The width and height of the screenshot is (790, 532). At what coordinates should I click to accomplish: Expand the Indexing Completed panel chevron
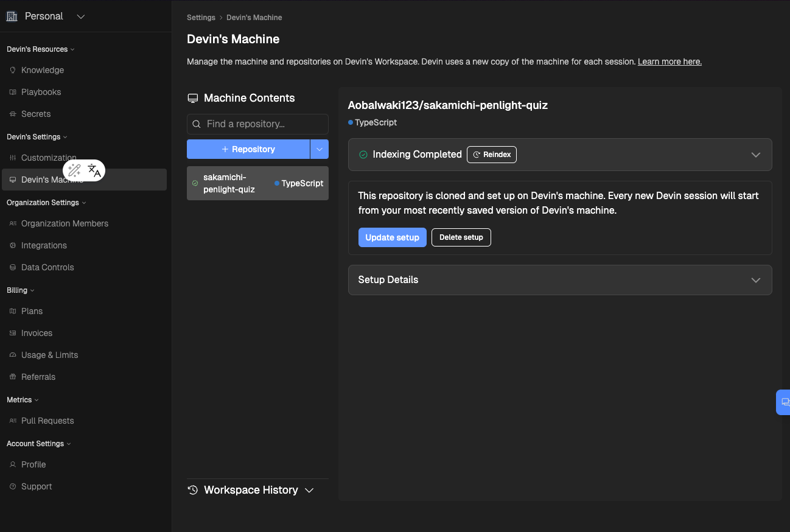(756, 155)
